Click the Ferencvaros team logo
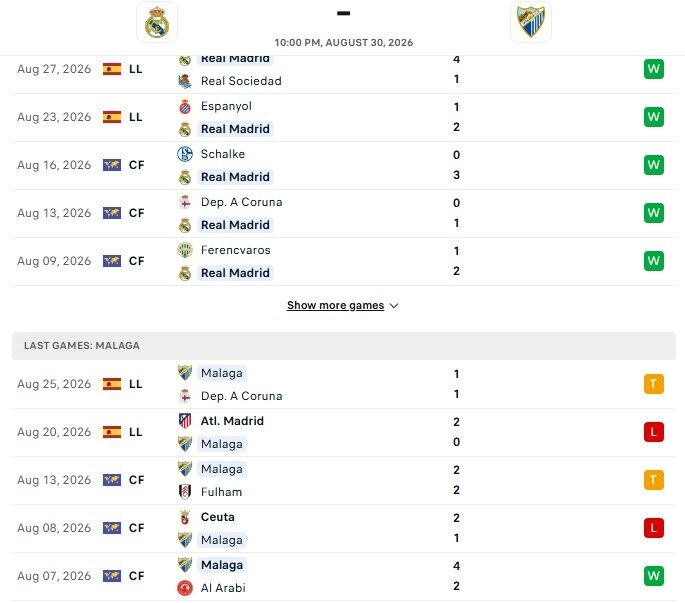The height and width of the screenshot is (603, 685). pyautogui.click(x=185, y=250)
